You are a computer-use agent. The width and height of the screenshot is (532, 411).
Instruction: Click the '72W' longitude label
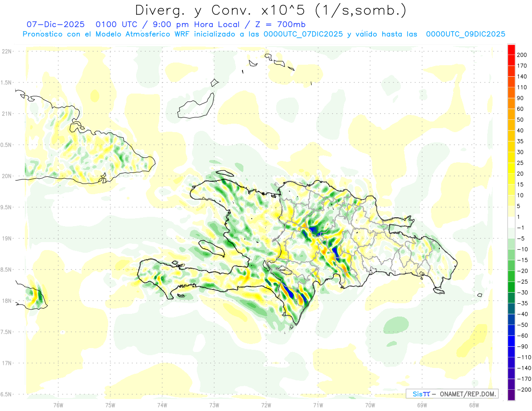(266, 405)
